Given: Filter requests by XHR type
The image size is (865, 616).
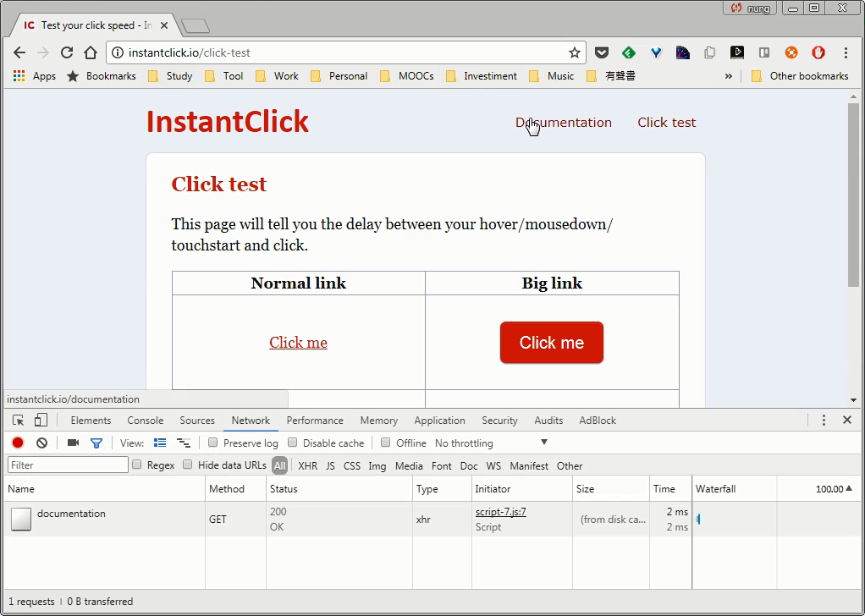Looking at the screenshot, I should (x=307, y=466).
